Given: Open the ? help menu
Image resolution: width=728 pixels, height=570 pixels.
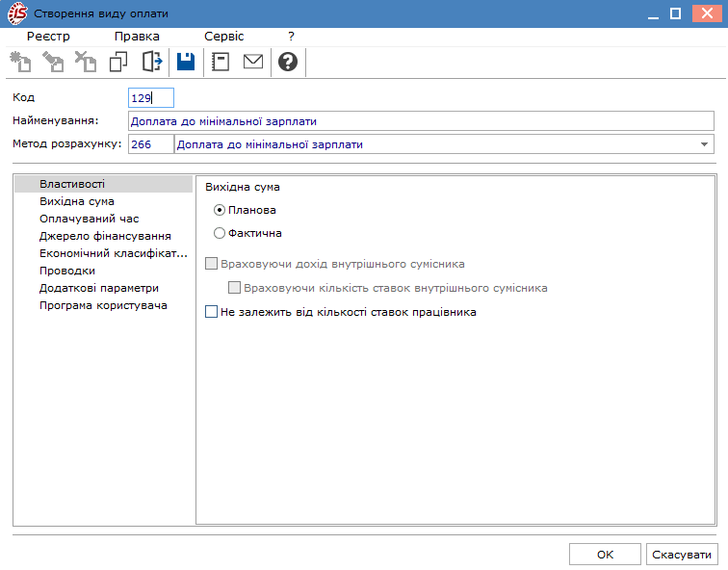Looking at the screenshot, I should click(x=291, y=37).
